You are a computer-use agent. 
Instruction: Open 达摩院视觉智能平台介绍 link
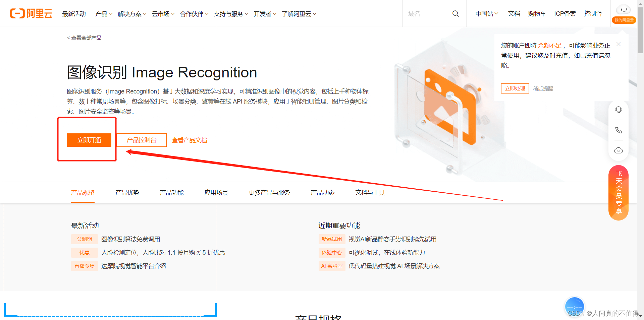pyautogui.click(x=134, y=266)
